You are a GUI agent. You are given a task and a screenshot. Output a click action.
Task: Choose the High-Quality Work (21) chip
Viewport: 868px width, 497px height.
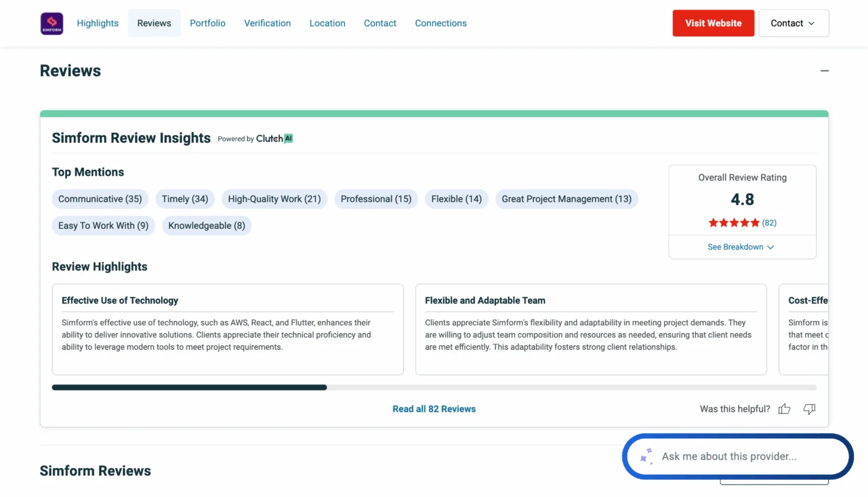(274, 199)
